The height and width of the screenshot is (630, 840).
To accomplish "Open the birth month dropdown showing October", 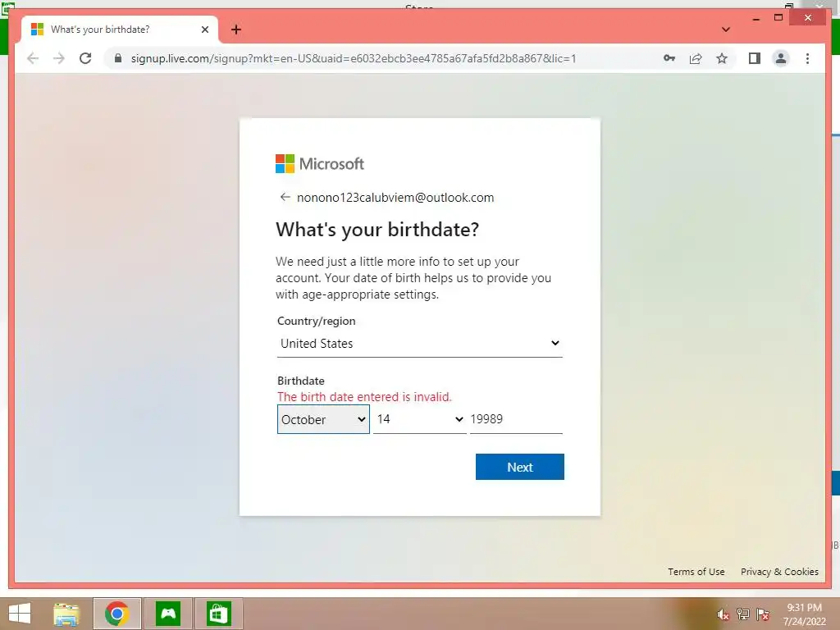I will click(323, 419).
